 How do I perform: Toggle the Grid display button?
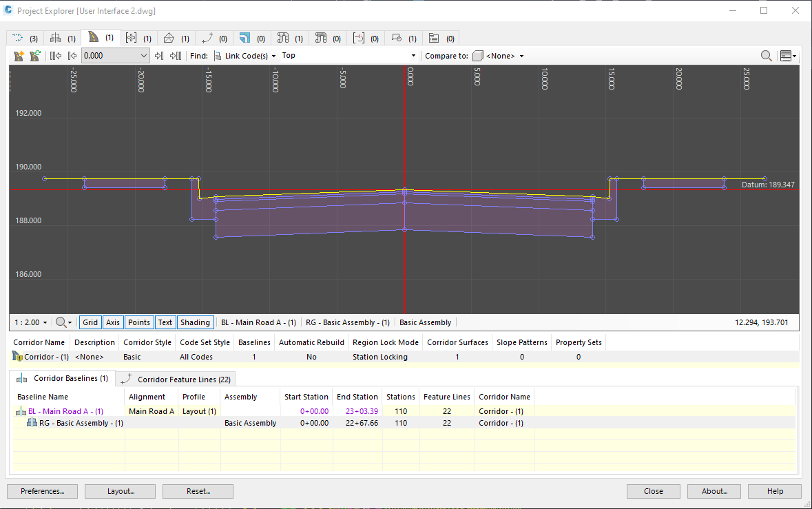tap(90, 322)
